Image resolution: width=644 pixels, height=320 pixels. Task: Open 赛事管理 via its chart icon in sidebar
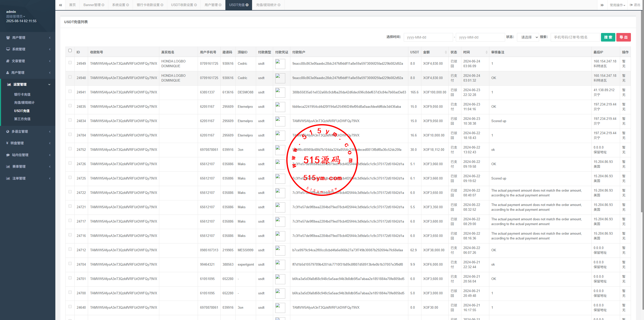[8, 167]
